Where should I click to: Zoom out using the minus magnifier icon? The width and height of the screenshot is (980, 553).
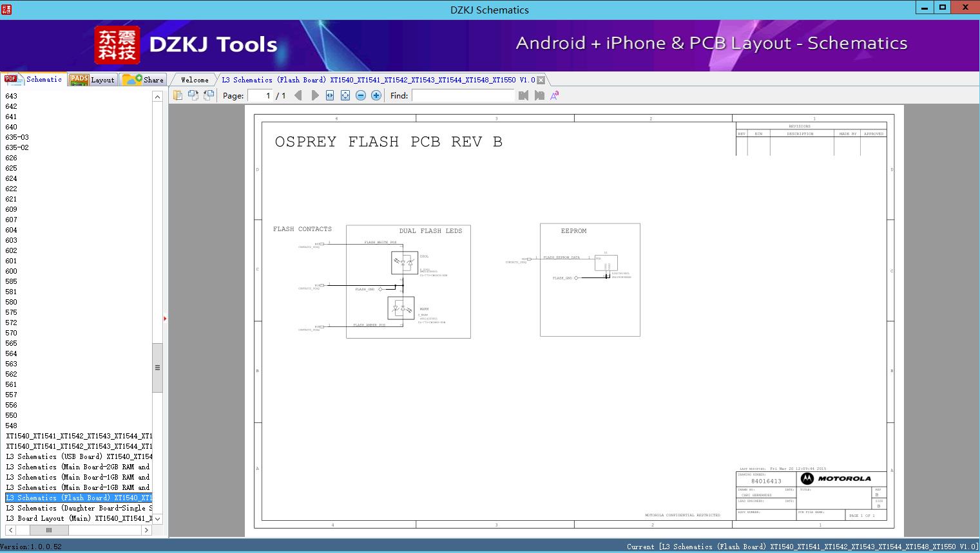tap(360, 95)
